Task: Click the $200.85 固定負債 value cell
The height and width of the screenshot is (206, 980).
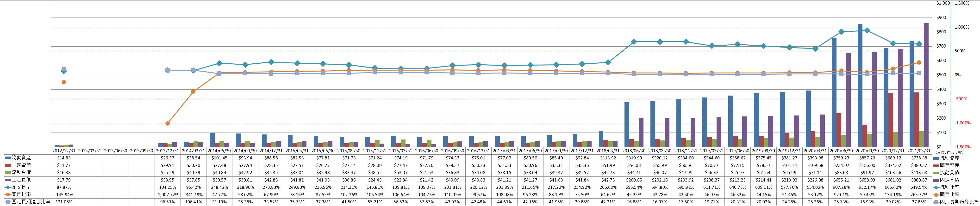Action: [634, 180]
